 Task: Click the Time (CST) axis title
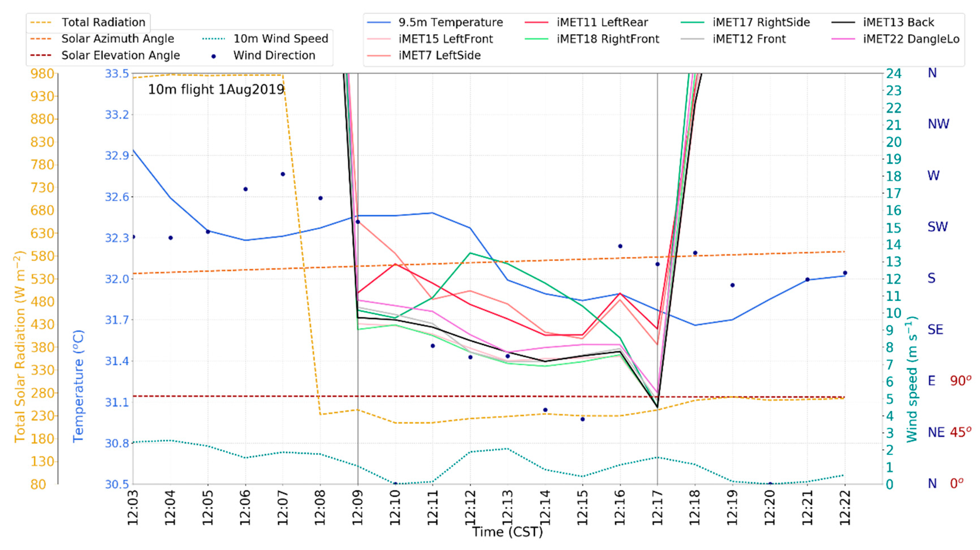coord(507,532)
